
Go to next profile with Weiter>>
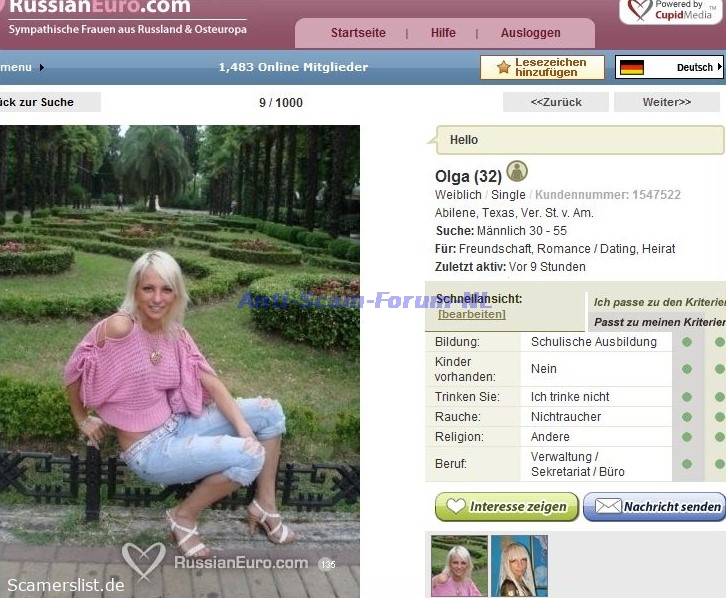tap(666, 102)
